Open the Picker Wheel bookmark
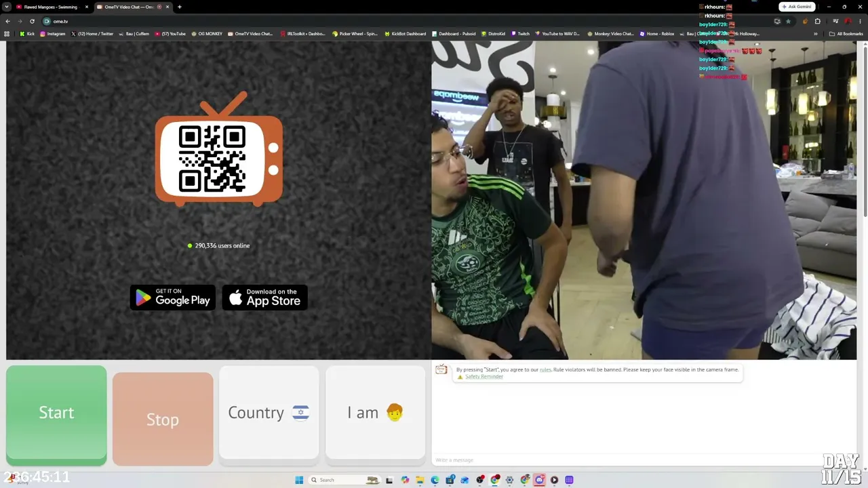Viewport: 868px width, 488px height. click(x=355, y=34)
